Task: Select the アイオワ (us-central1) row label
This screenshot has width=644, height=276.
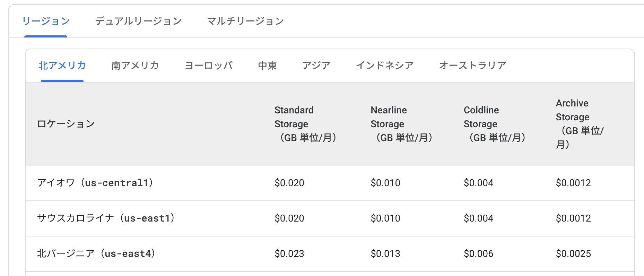Action: click(95, 183)
